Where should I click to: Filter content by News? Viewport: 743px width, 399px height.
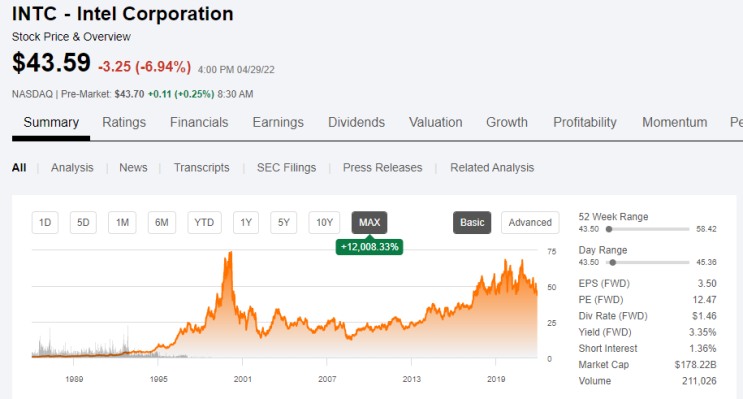133,168
